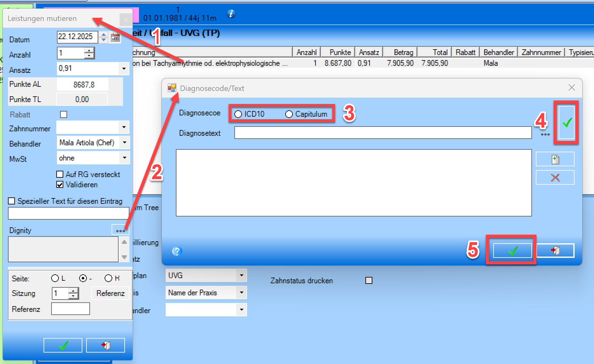The image size is (594, 364).
Task: Sort by the Betrag column header
Action: (400, 52)
